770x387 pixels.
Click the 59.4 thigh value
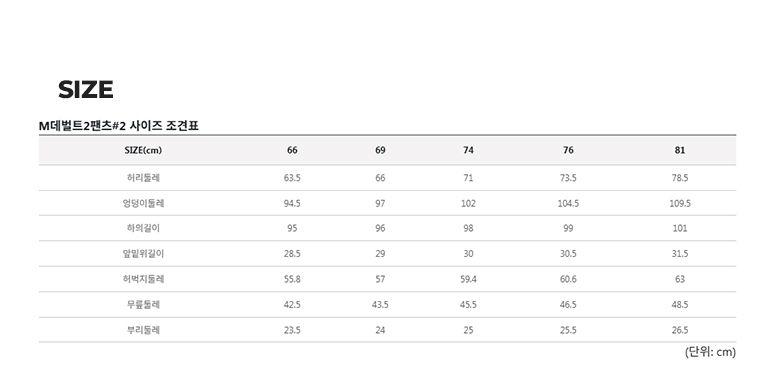click(x=468, y=279)
